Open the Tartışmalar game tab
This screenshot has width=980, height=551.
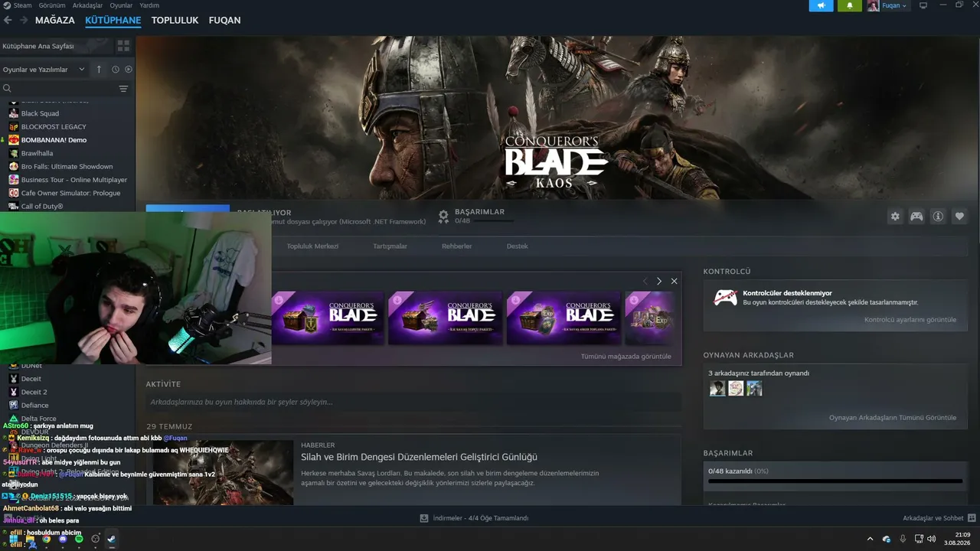[390, 246]
